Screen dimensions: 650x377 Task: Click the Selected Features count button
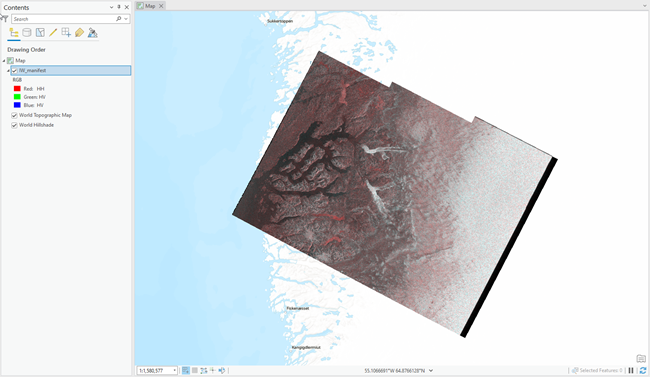click(x=597, y=370)
